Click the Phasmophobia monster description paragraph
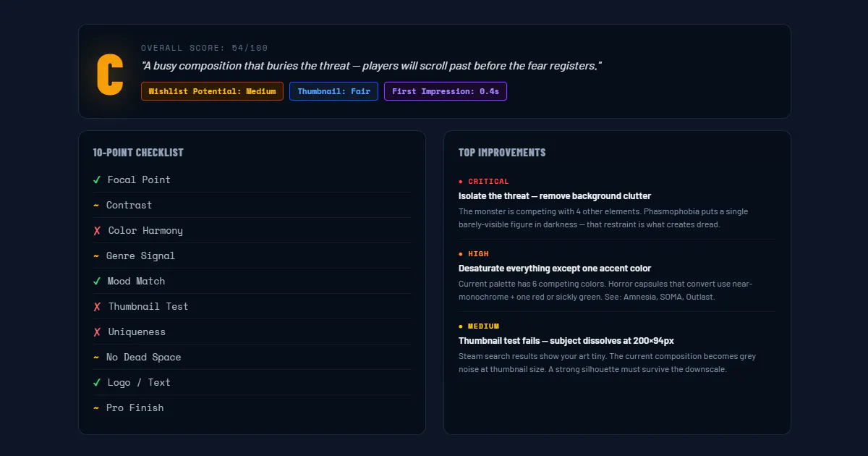This screenshot has width=868, height=456. (603, 218)
